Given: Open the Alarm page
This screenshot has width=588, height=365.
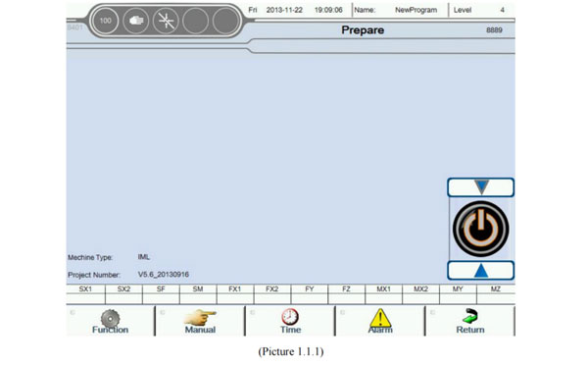Looking at the screenshot, I should (x=380, y=321).
